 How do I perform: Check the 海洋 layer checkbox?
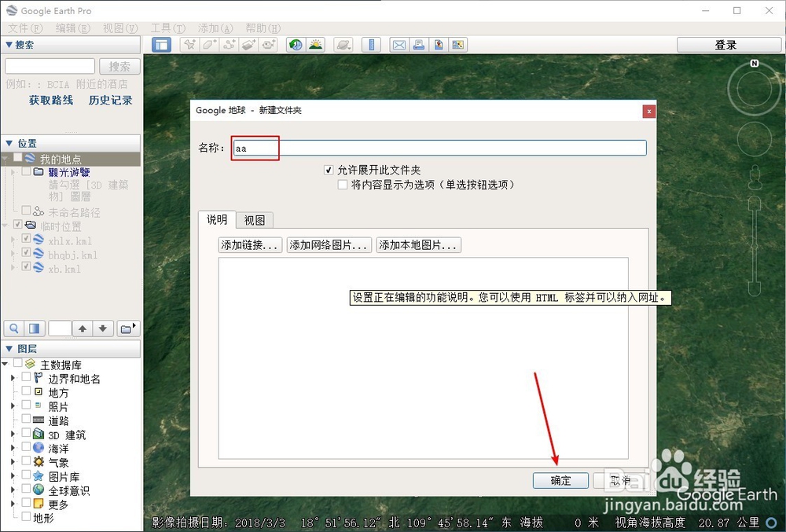click(26, 446)
